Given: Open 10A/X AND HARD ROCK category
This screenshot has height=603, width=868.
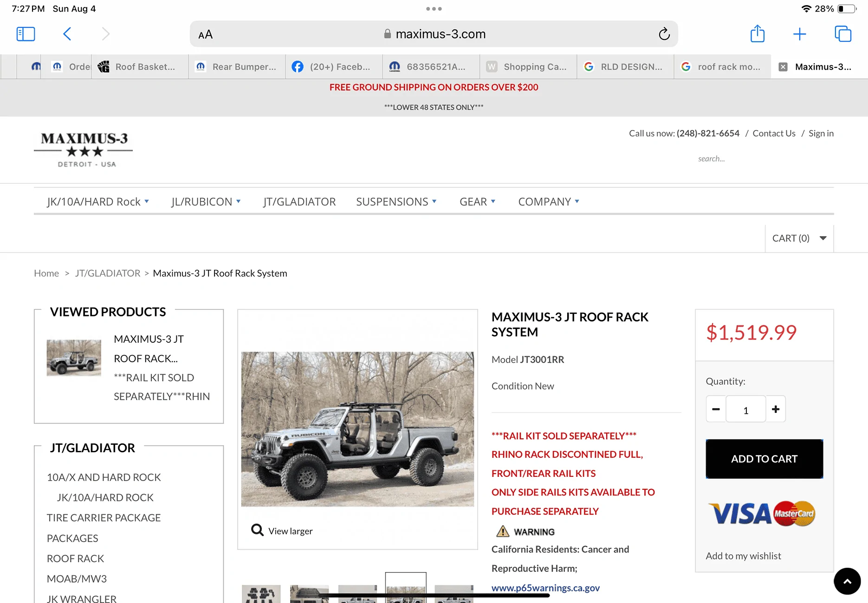Looking at the screenshot, I should click(104, 477).
